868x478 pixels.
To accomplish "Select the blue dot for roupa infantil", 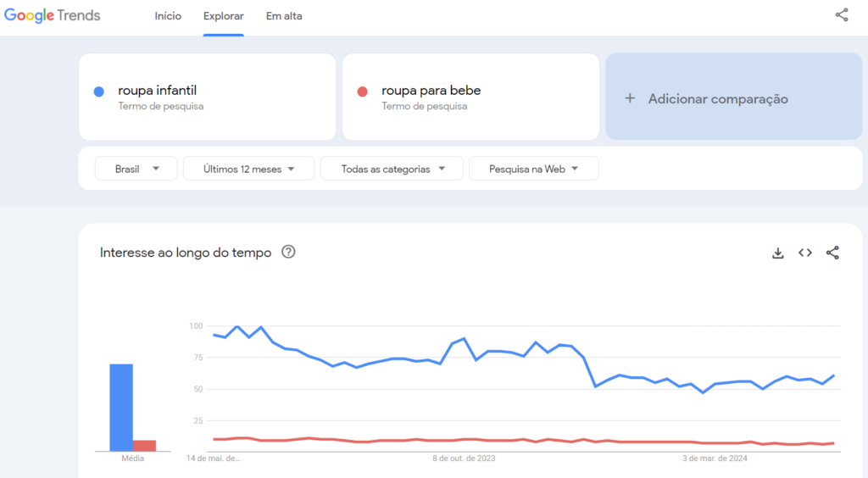I will coord(99,92).
